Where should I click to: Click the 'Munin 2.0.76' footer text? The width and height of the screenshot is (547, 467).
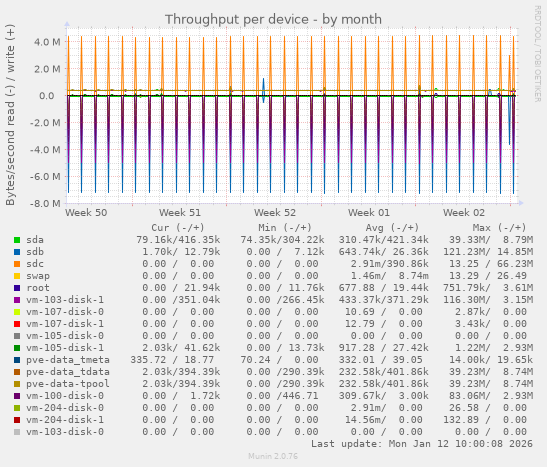273,456
